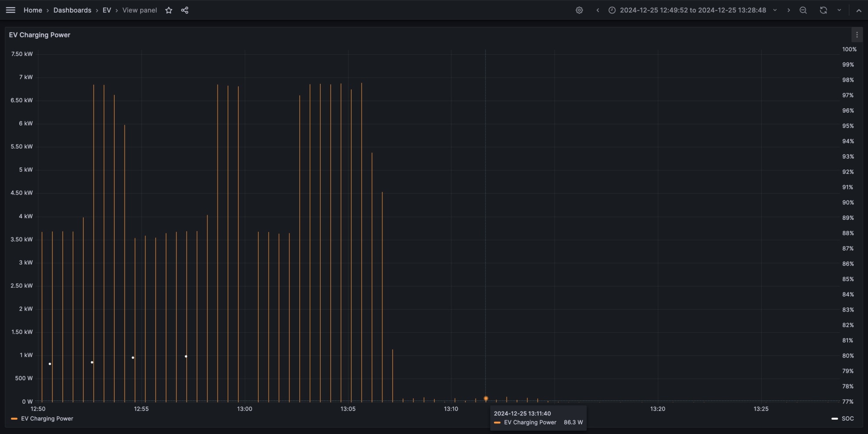
Task: Collapse the top toolbar with chevron
Action: tap(858, 10)
